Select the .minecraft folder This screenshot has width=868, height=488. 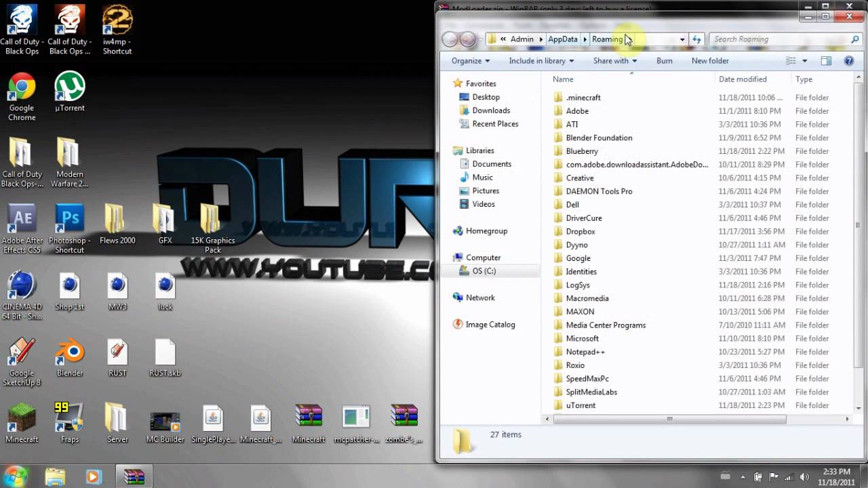583,98
